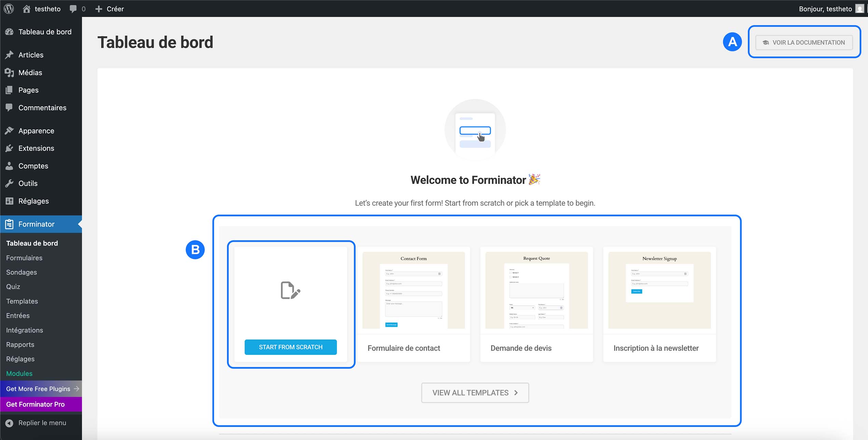
Task: Click the WordPress logo icon
Action: click(9, 9)
